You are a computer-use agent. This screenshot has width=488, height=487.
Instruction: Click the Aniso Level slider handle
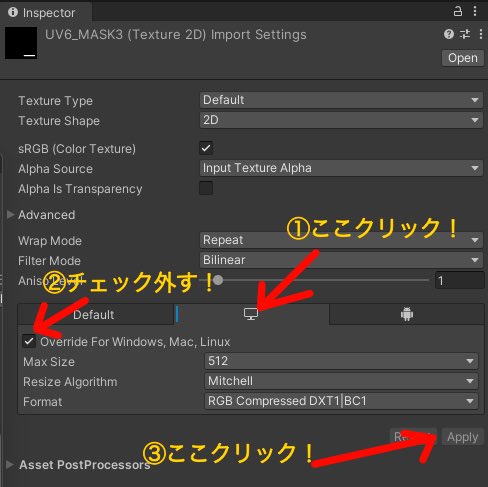(x=218, y=280)
